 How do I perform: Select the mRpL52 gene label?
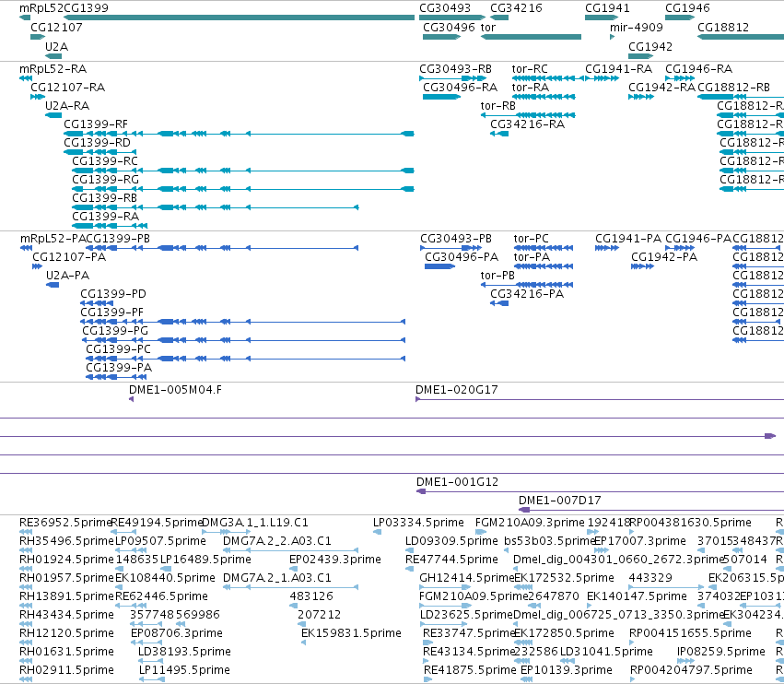(x=41, y=8)
